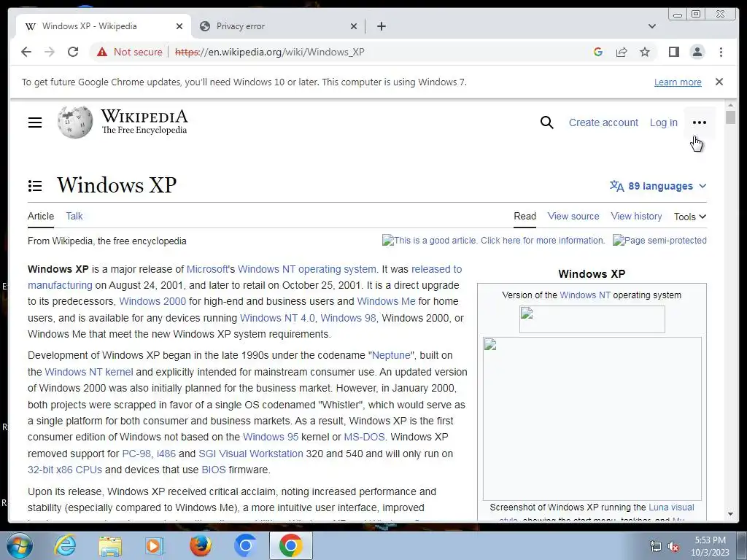Select the Article tab
747x560 pixels.
point(41,216)
